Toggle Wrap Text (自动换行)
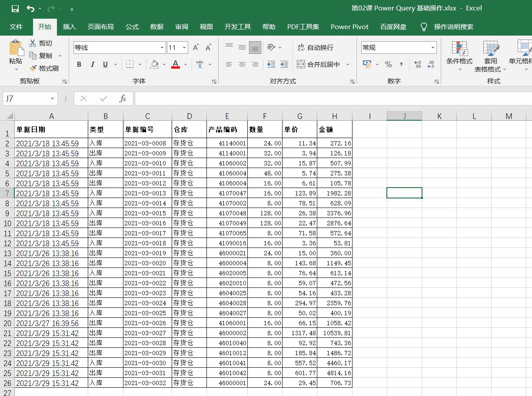This screenshot has height=396, width=532. click(x=316, y=47)
